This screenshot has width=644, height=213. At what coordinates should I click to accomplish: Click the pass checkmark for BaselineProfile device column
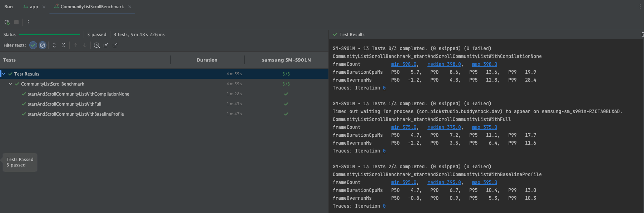[x=286, y=114]
